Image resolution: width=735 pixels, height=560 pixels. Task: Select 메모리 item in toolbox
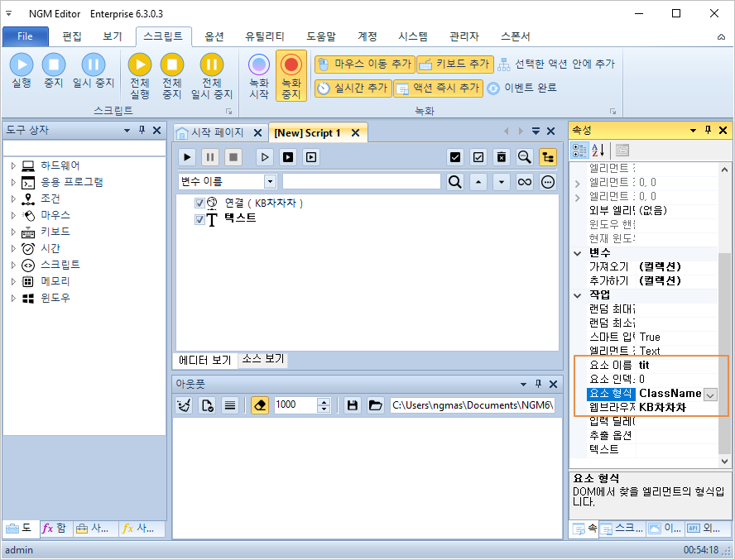55,281
